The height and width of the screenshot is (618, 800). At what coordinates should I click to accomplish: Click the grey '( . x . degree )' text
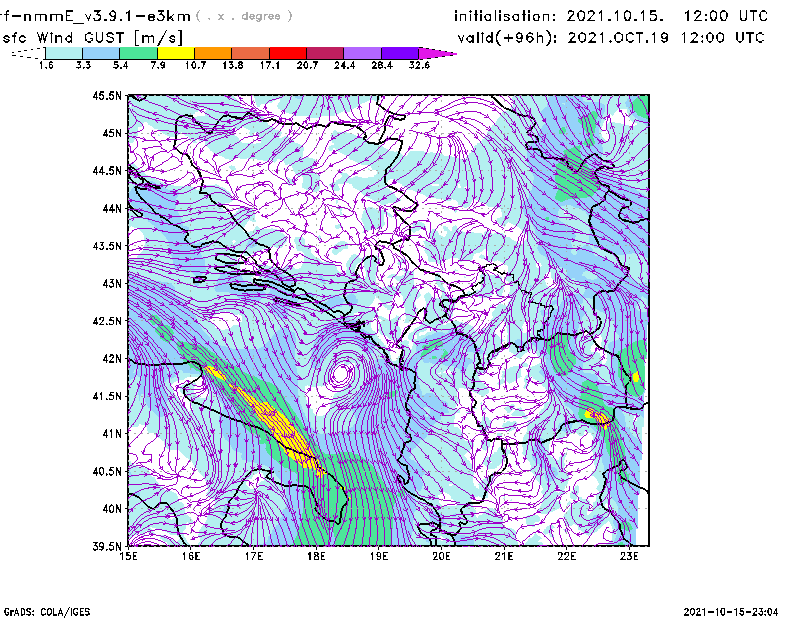[x=244, y=16]
